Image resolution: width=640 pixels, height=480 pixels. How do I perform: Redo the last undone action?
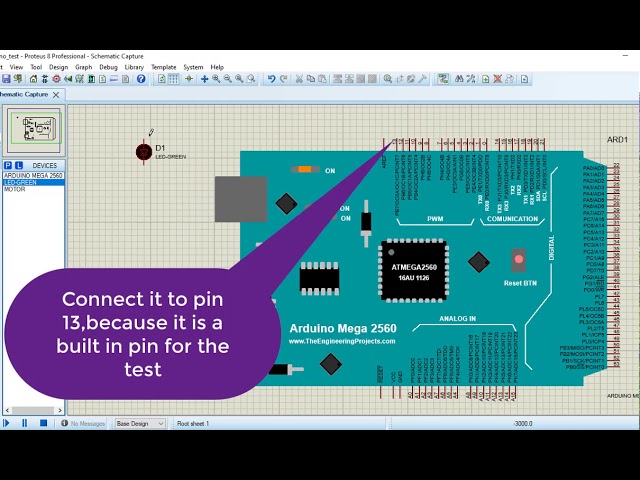click(283, 79)
